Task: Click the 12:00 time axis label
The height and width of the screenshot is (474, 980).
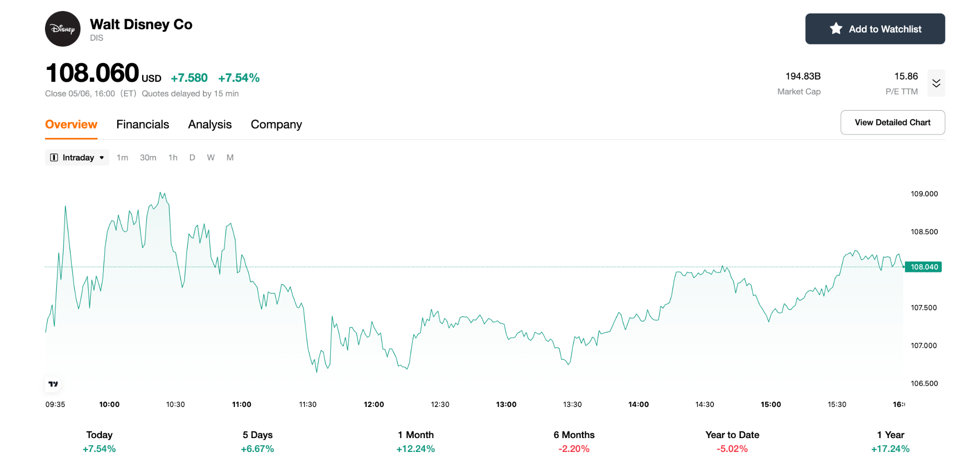Action: pos(374,405)
